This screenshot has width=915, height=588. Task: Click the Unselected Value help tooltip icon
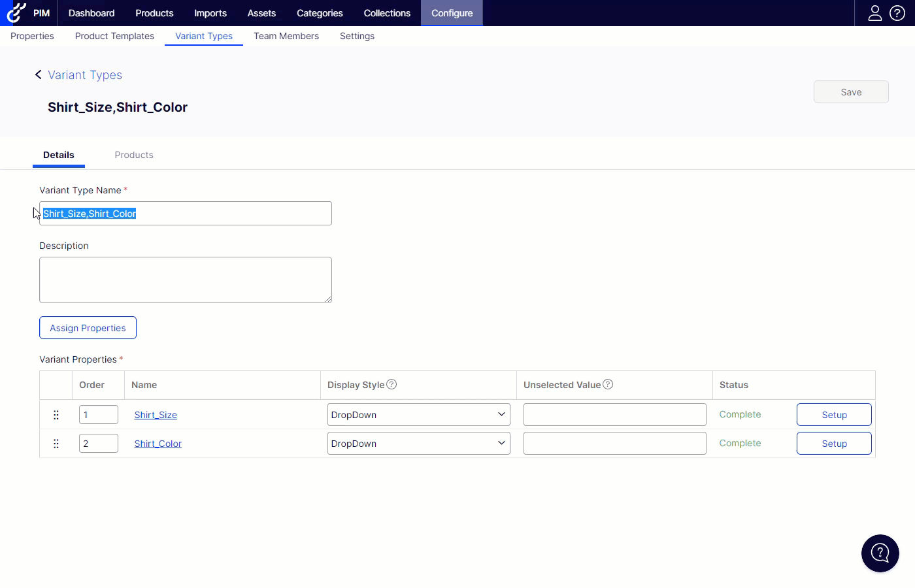tap(608, 384)
